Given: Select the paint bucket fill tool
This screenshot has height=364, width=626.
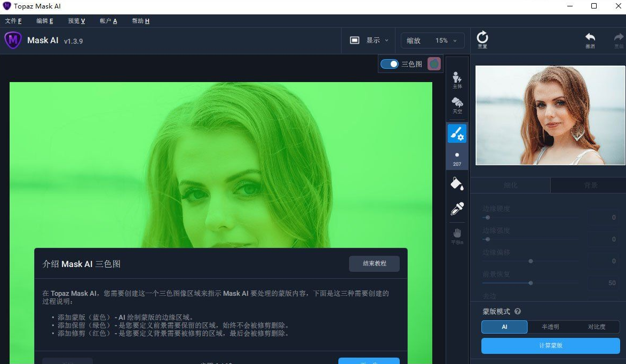Looking at the screenshot, I should point(457,184).
